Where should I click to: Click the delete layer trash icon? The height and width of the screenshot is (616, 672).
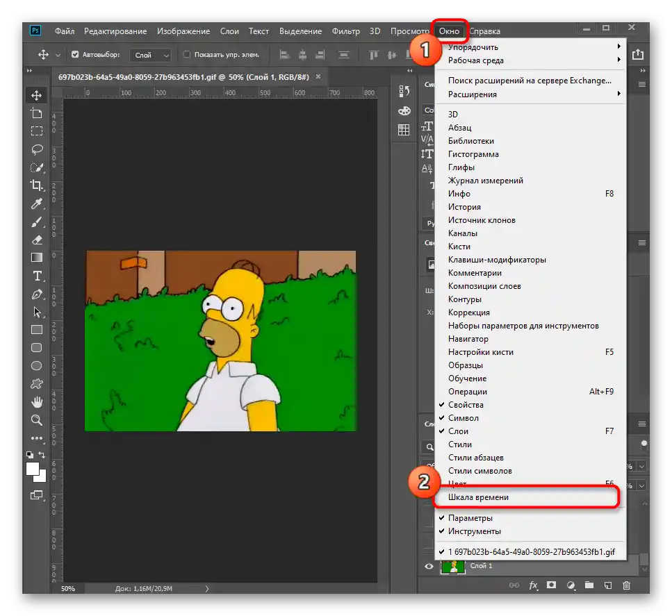coord(626,586)
